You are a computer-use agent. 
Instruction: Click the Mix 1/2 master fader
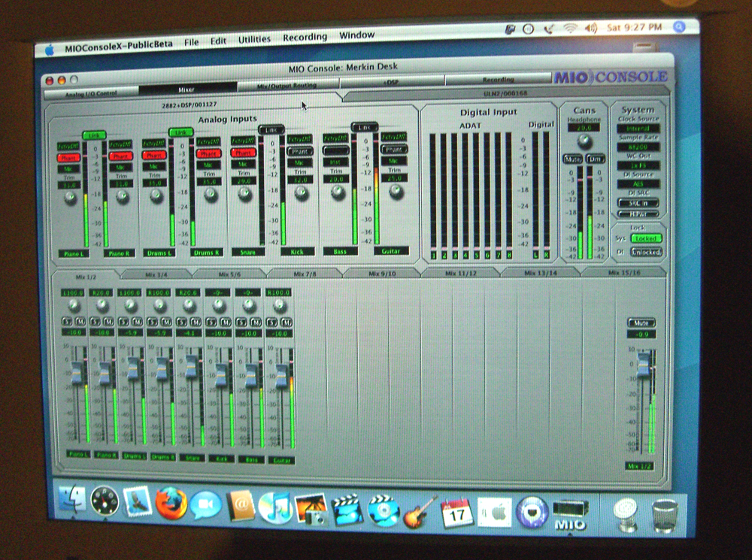pos(643,363)
